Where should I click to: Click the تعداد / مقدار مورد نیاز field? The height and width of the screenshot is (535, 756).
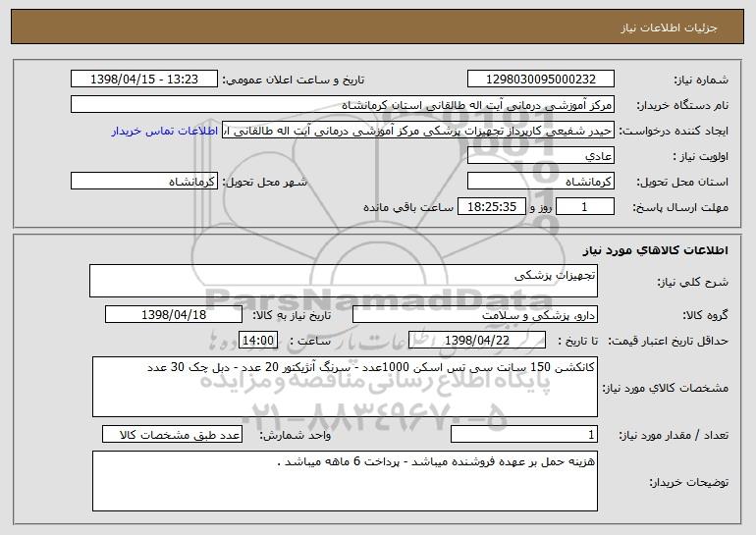tap(524, 434)
